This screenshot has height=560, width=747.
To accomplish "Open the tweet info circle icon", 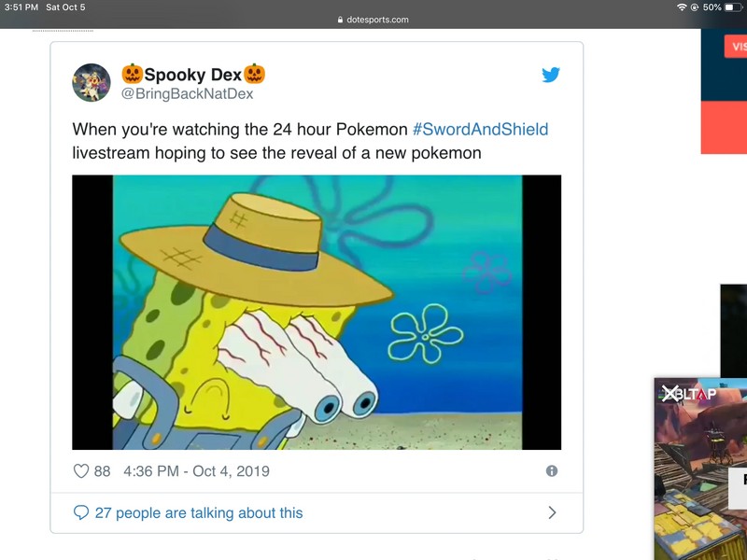I will 552,471.
